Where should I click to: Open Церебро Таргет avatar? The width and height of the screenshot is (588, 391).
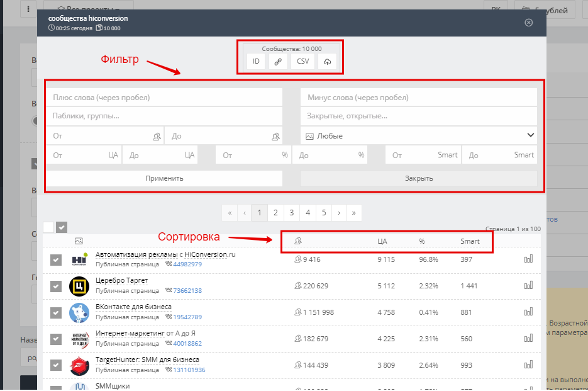click(x=79, y=286)
